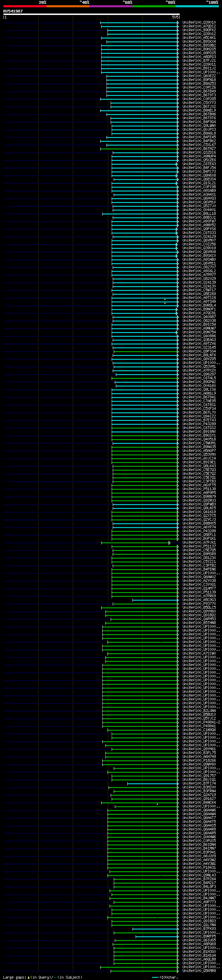
Task: Click hit UniRef100_B4FEN6
Action: pyautogui.click(x=199, y=569)
